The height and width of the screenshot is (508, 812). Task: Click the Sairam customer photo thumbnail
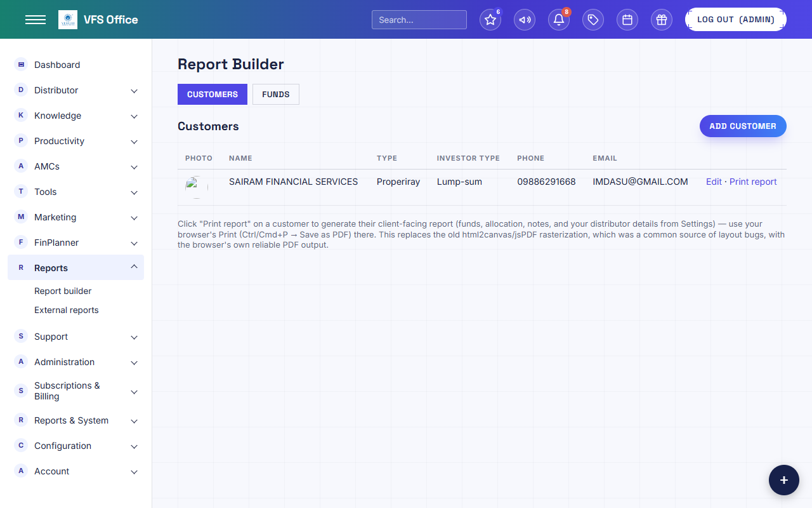(197, 187)
